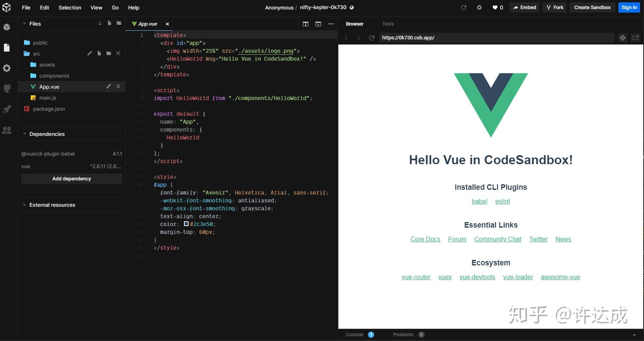Screen dimensions: 644x341
Task: Click the Fork button
Action: (x=555, y=7)
